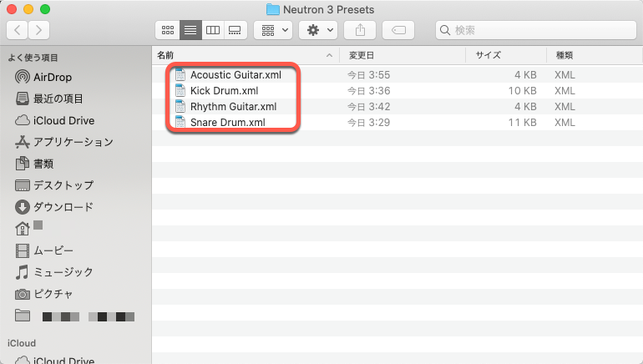Click the 今日 3:36 modified date
Viewport: 643px width, 364px height.
pos(368,91)
